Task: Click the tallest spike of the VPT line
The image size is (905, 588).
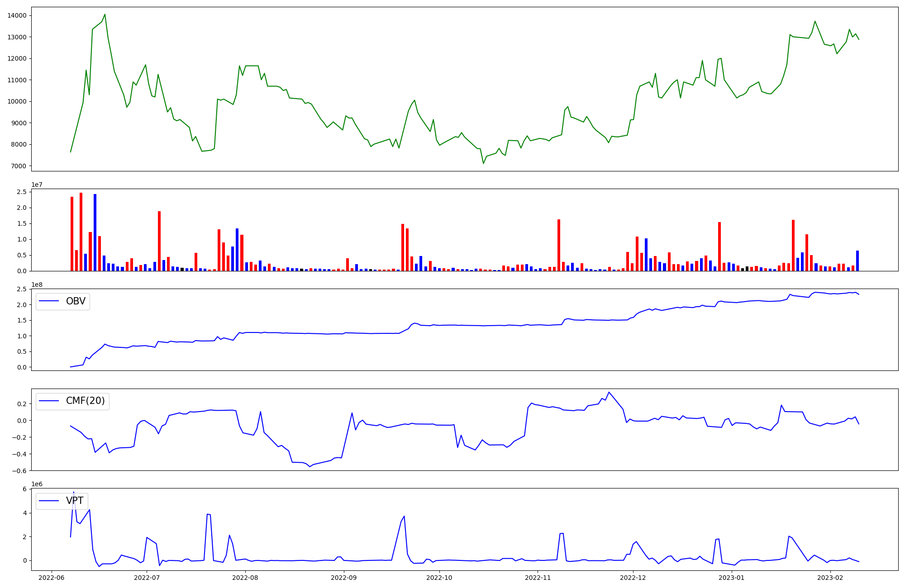Action: tap(74, 492)
